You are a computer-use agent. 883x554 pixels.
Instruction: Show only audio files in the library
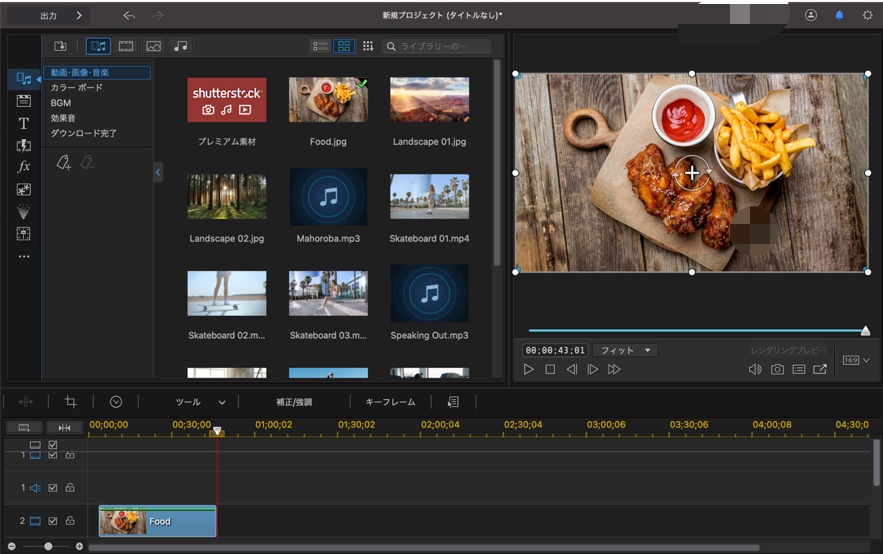pos(180,46)
